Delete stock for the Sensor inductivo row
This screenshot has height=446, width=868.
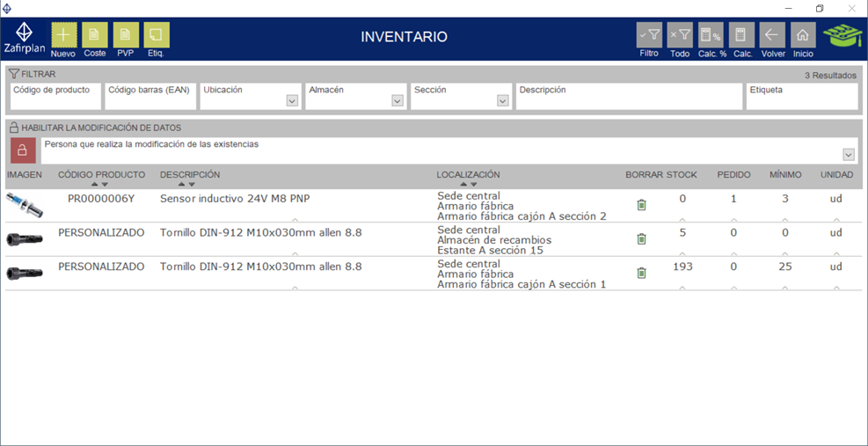pos(641,205)
